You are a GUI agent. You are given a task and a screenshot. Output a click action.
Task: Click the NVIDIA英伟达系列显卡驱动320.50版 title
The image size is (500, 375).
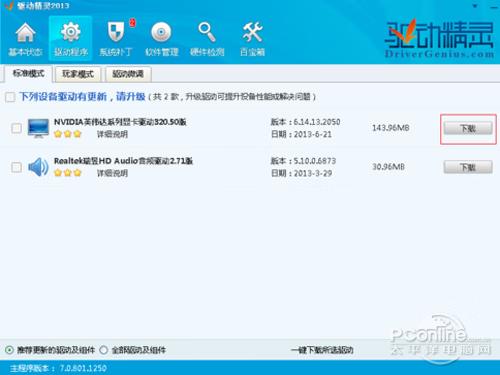tap(120, 122)
